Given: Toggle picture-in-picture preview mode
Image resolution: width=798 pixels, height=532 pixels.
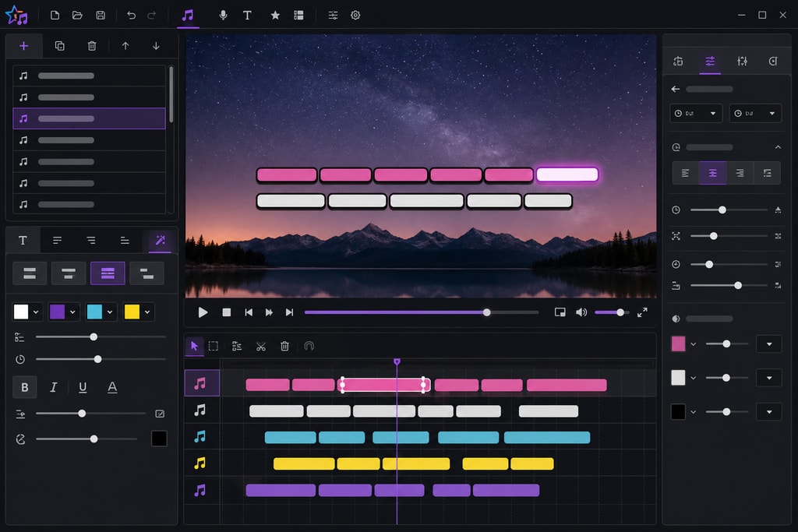Looking at the screenshot, I should [x=560, y=312].
